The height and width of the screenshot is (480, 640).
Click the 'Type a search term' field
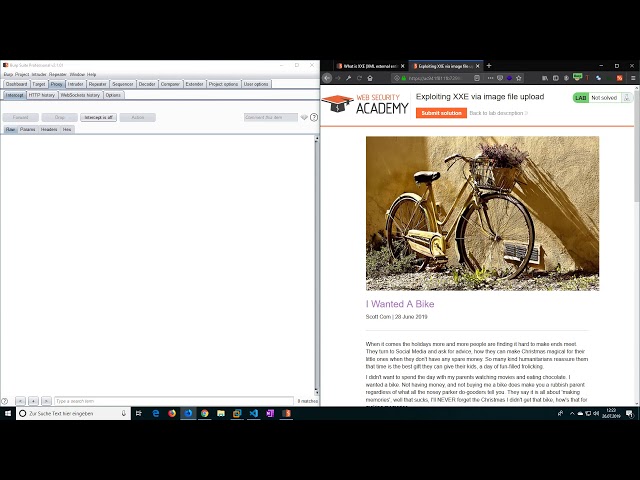173,401
